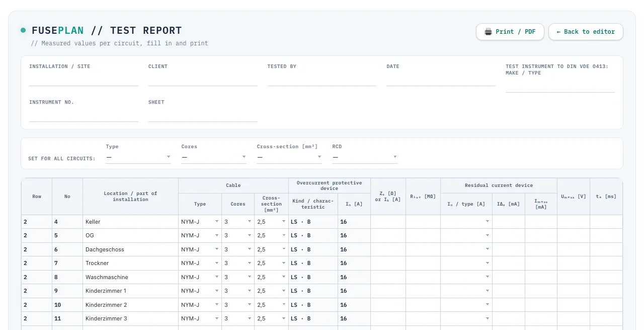Click the Trockner location cell

[x=130, y=263]
